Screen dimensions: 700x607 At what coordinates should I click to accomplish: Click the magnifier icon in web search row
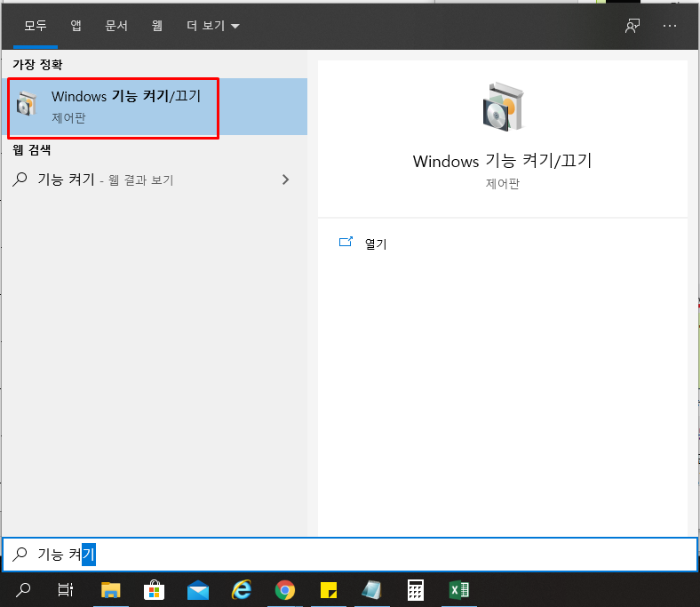[x=20, y=180]
